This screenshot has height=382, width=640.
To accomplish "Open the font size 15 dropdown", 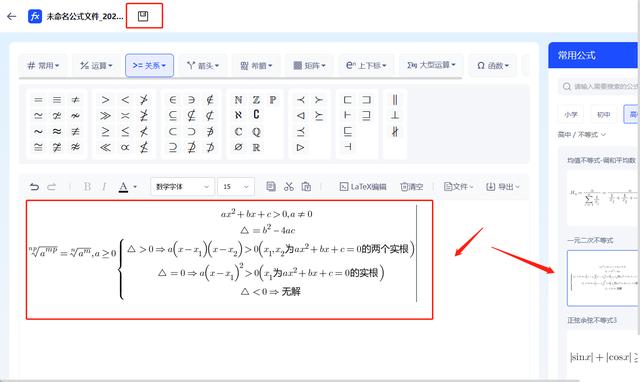I will [x=236, y=187].
